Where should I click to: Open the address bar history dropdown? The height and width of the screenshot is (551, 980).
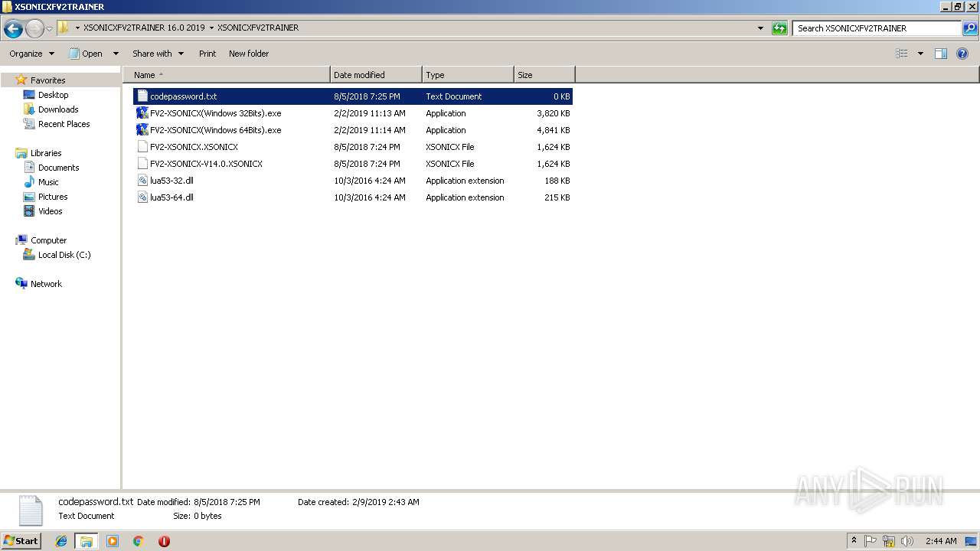tap(760, 28)
